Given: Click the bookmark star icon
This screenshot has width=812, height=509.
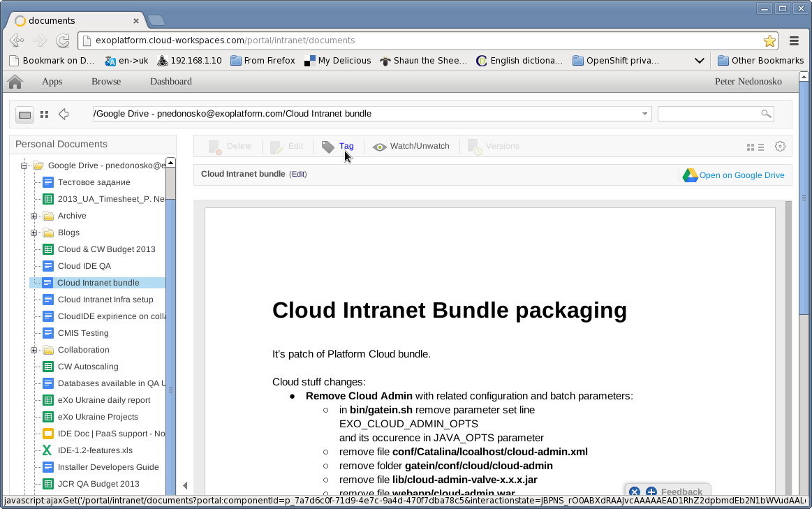Looking at the screenshot, I should pyautogui.click(x=769, y=40).
